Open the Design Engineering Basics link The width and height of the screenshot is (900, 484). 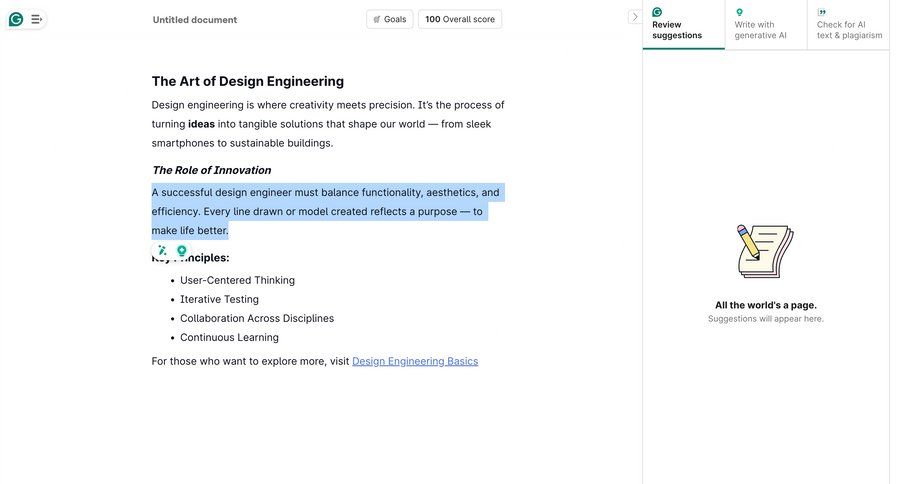415,361
